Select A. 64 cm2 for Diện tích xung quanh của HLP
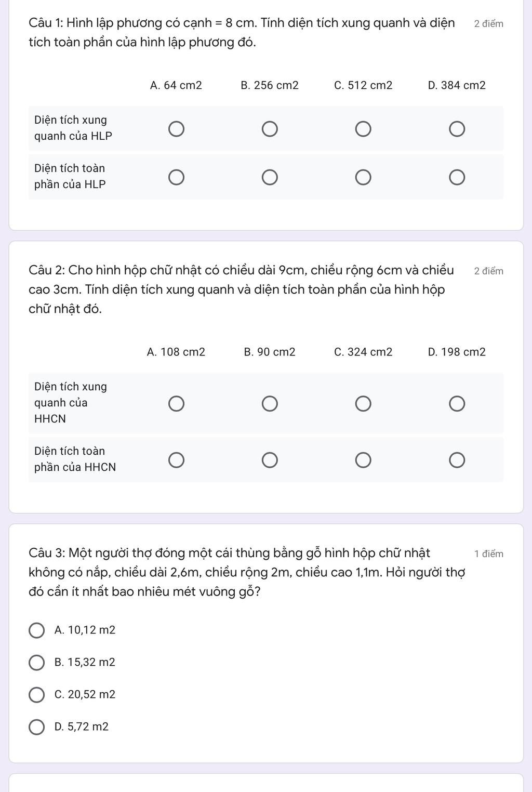 point(176,129)
